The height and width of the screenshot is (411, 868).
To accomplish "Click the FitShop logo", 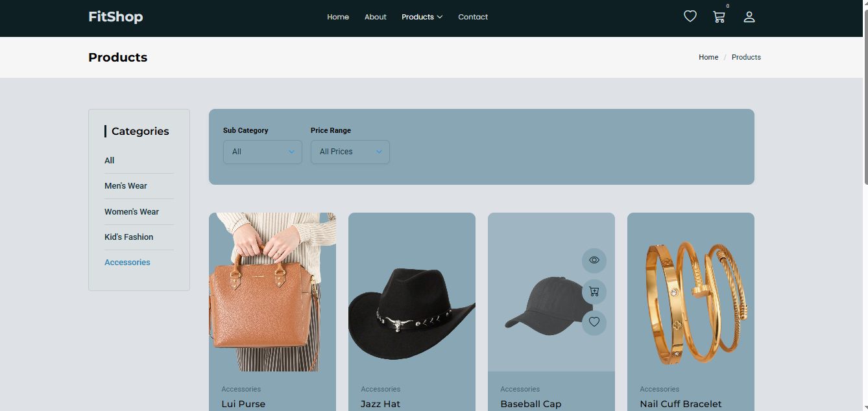I will pos(115,17).
